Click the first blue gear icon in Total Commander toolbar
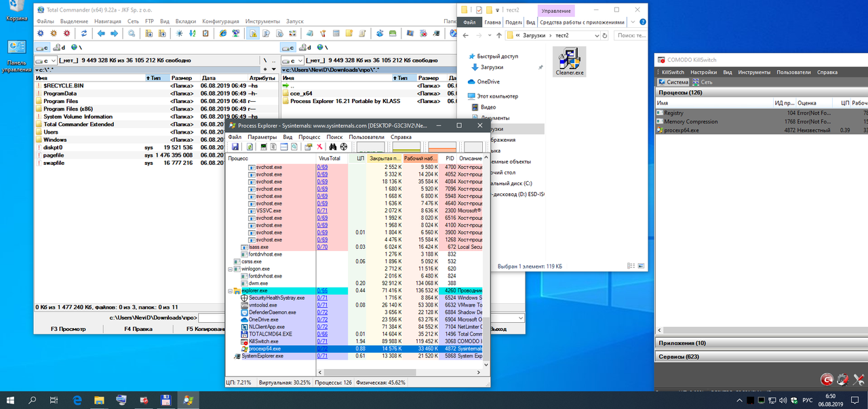This screenshot has height=409, width=868. coord(40,33)
